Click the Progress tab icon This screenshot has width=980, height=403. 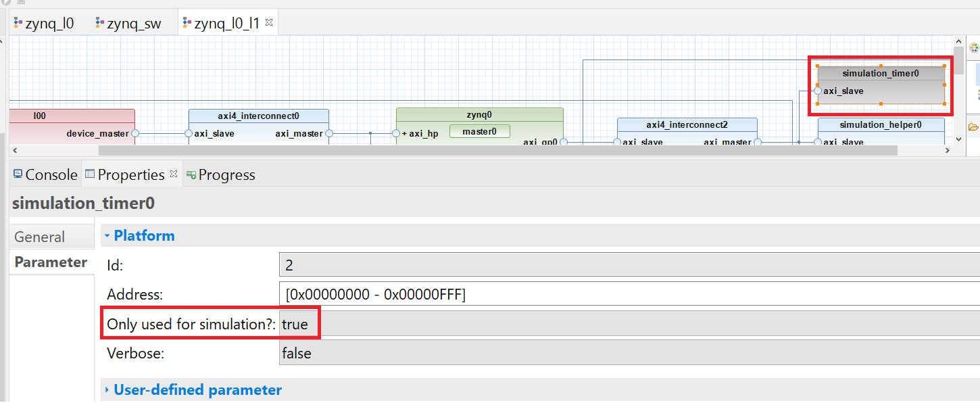coord(191,175)
